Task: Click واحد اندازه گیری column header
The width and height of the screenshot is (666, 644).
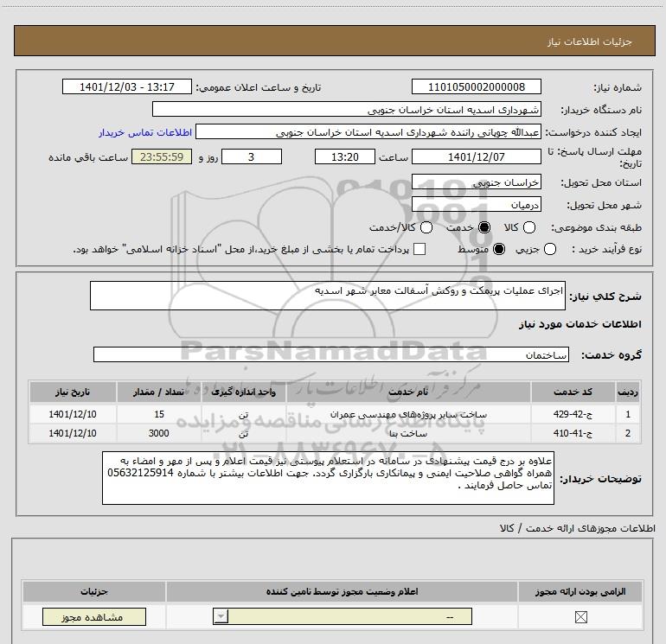Action: click(243, 392)
